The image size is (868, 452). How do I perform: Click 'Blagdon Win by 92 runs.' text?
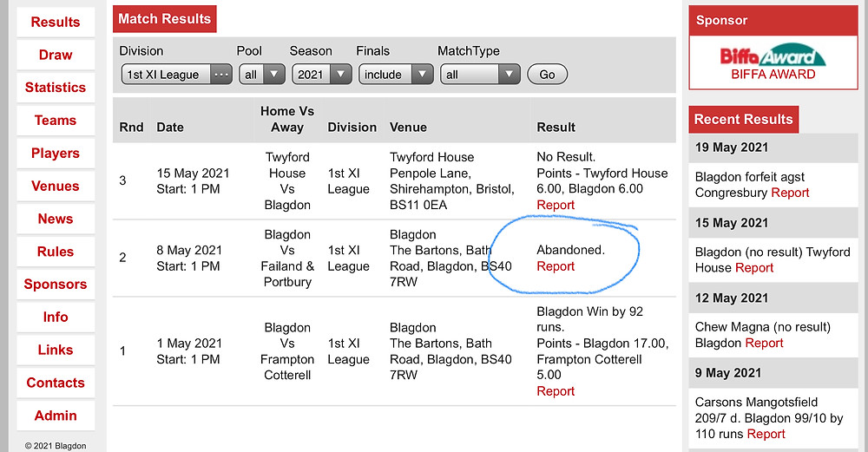click(589, 319)
